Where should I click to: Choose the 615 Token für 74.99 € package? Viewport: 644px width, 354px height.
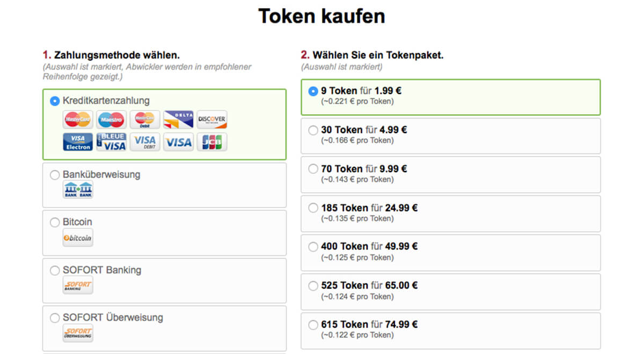pos(313,324)
